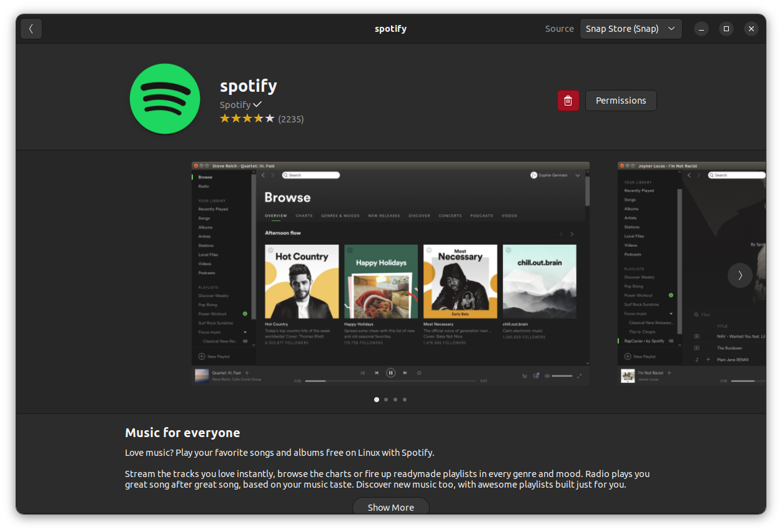Viewport: 782px width, 532px height.
Task: Click the star rating next to 2235
Action: (x=247, y=118)
